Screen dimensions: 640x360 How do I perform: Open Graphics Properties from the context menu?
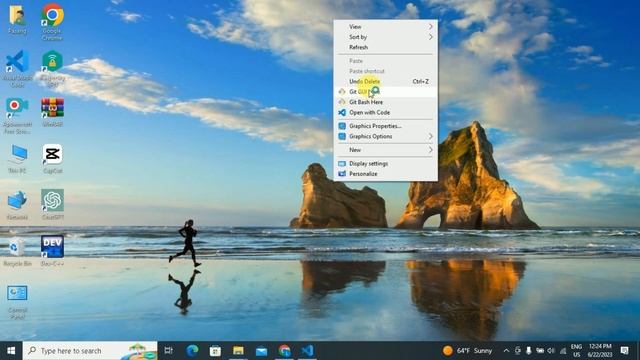[x=386, y=126]
